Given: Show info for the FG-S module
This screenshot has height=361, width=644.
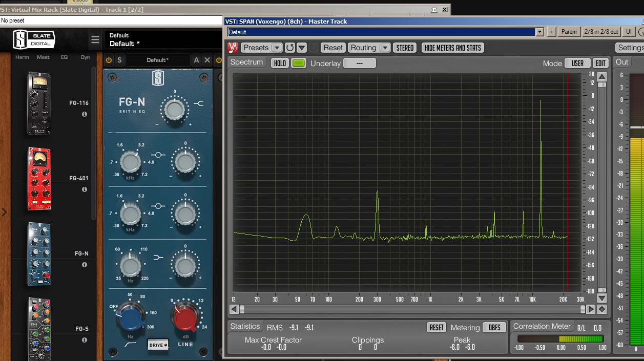Looking at the screenshot, I should tap(85, 340).
